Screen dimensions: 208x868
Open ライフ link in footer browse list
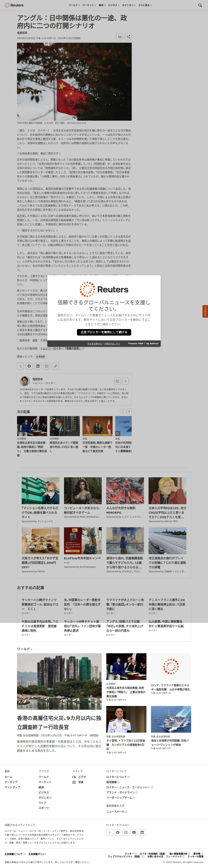point(42,803)
